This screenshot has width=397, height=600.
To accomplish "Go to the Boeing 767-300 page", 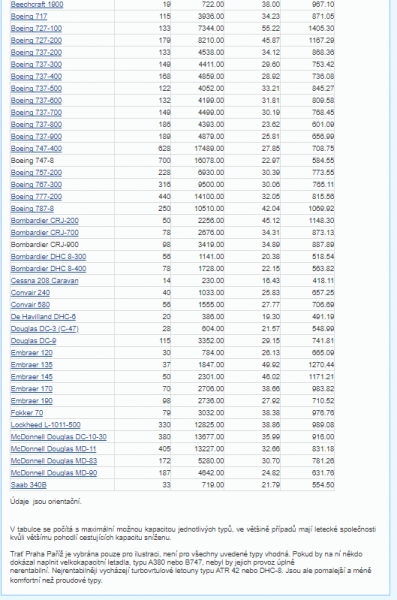I will (x=36, y=184).
